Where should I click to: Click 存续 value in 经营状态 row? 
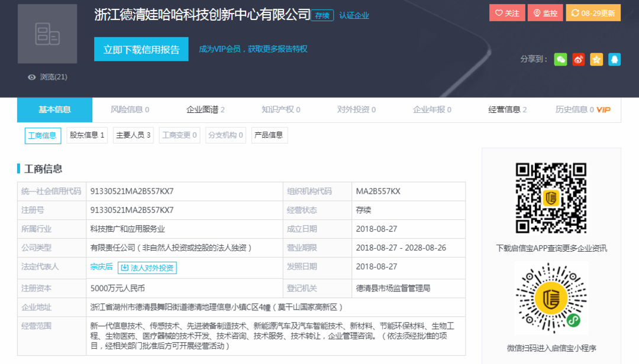pyautogui.click(x=363, y=210)
